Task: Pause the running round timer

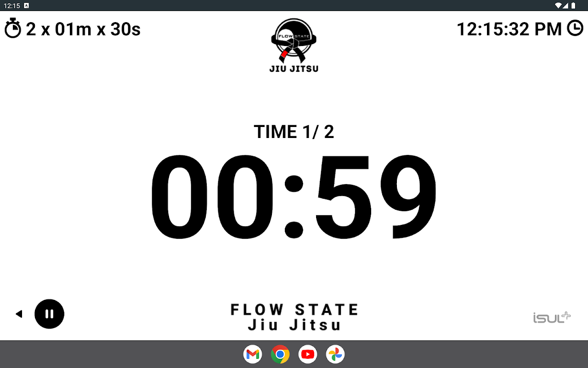Action: tap(49, 314)
